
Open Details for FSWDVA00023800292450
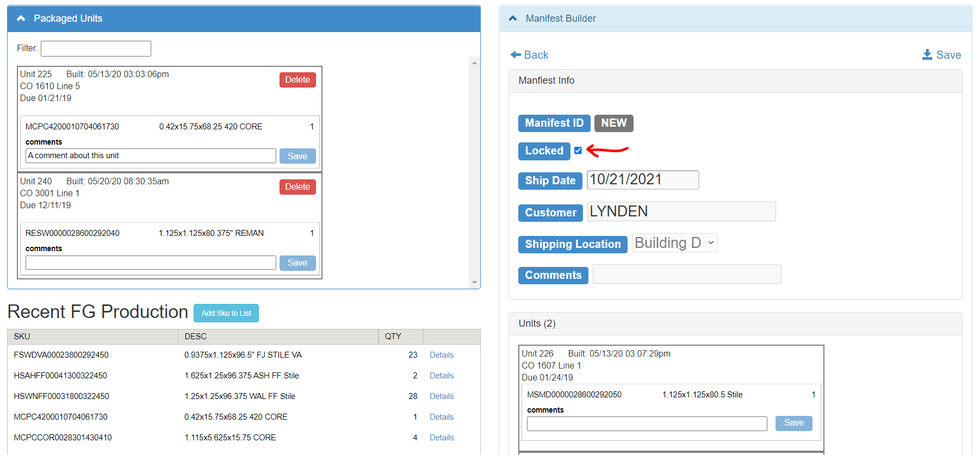[441, 355]
